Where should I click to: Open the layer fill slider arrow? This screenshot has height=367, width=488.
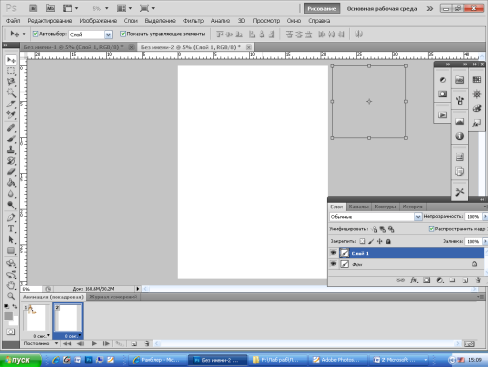[x=485, y=241]
